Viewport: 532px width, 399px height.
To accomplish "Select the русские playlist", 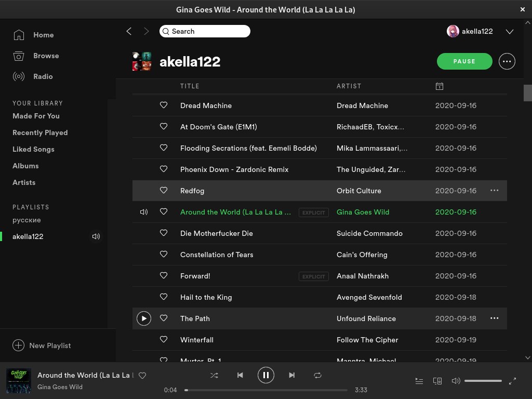I will [26, 220].
